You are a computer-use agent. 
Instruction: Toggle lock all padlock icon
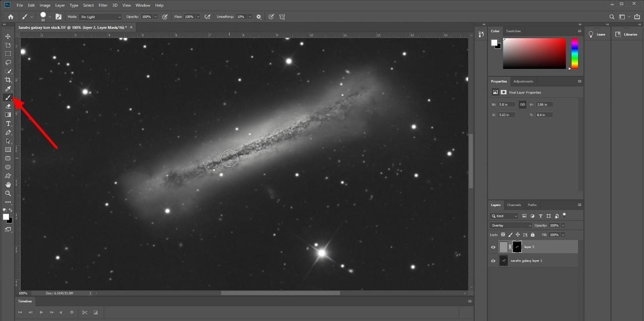pos(533,235)
